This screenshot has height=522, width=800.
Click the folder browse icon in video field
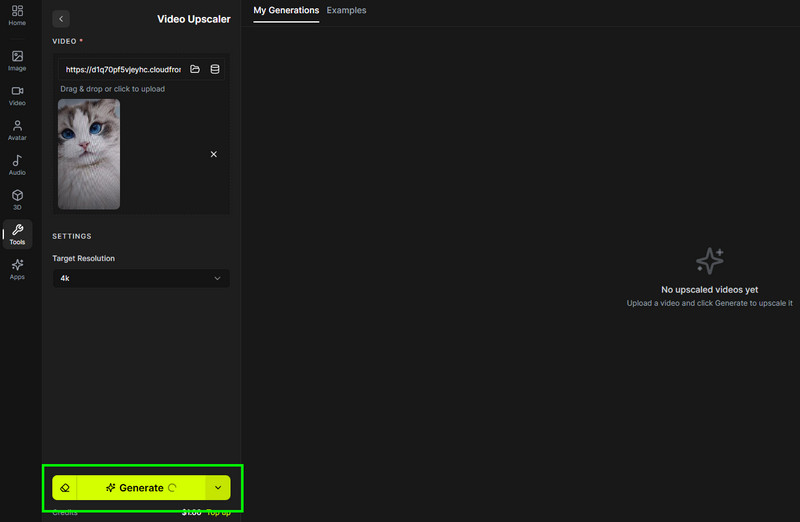pos(195,69)
